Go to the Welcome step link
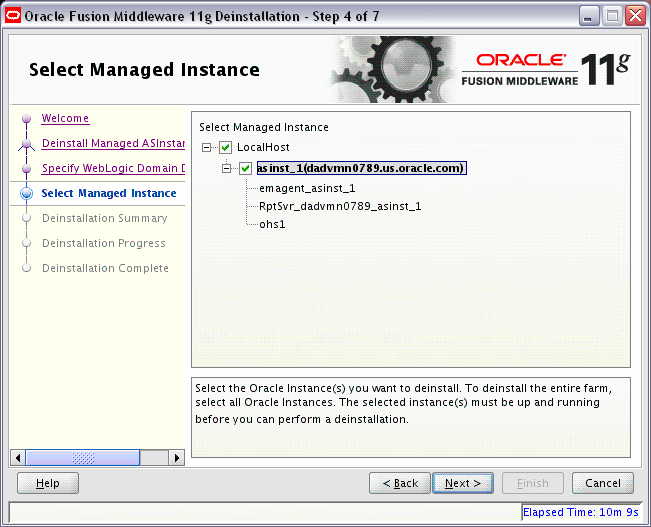Screen dimensions: 651x527 pos(65,118)
